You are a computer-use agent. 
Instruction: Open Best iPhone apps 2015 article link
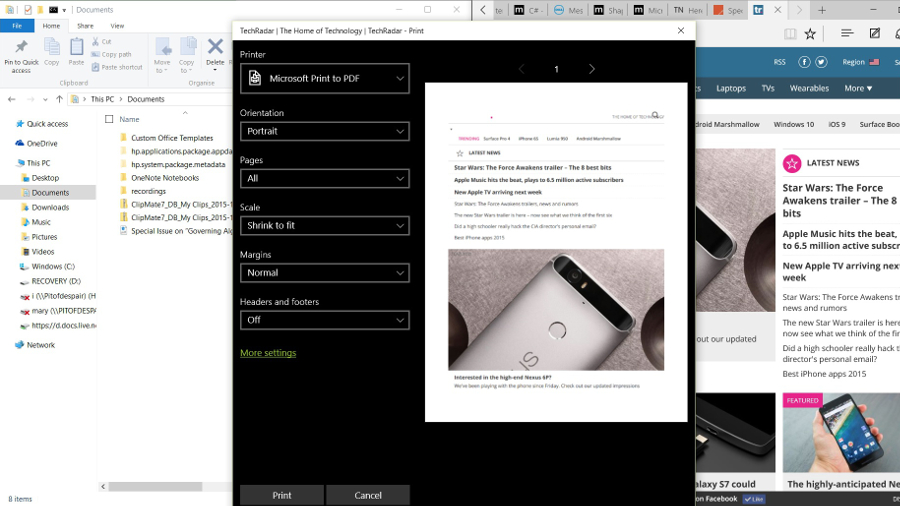click(x=824, y=374)
